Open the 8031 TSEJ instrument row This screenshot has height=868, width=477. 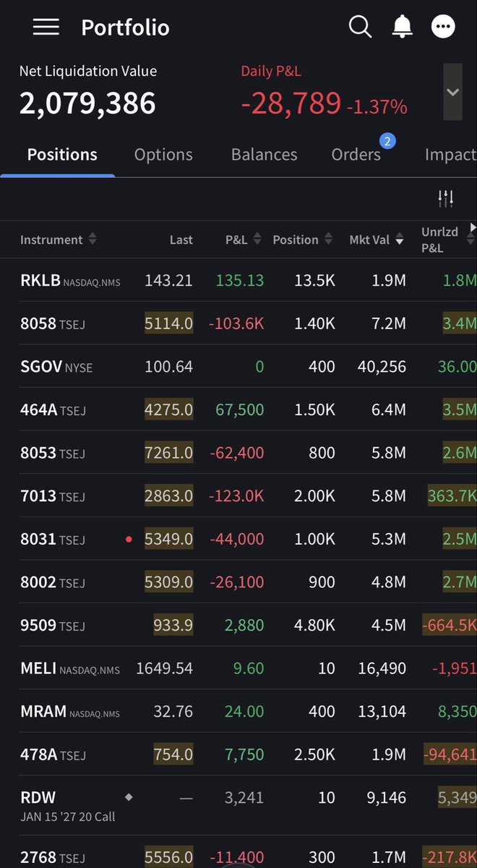click(239, 539)
